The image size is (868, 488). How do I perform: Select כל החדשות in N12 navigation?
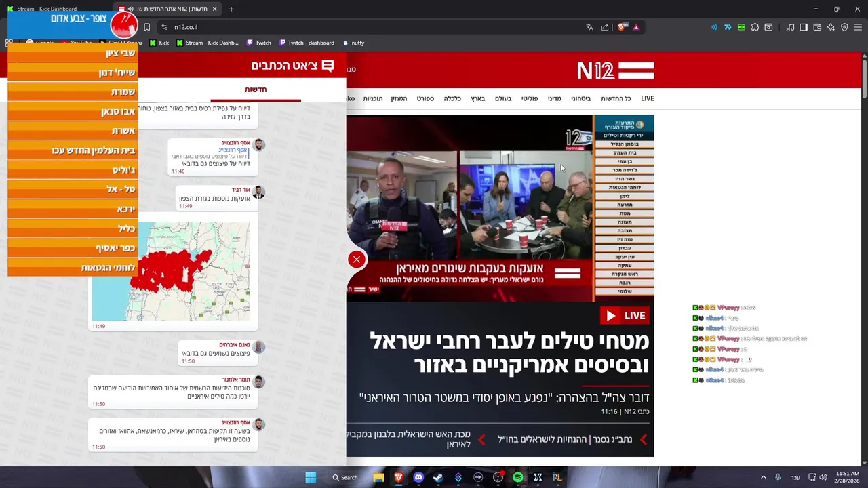616,99
